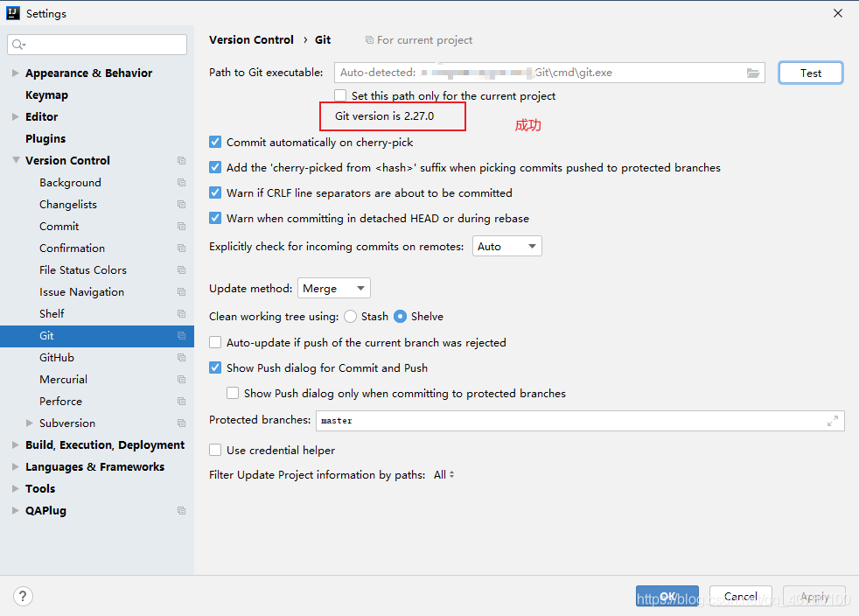
Task: Click project-level icon next to QAPlug
Action: pyautogui.click(x=181, y=511)
